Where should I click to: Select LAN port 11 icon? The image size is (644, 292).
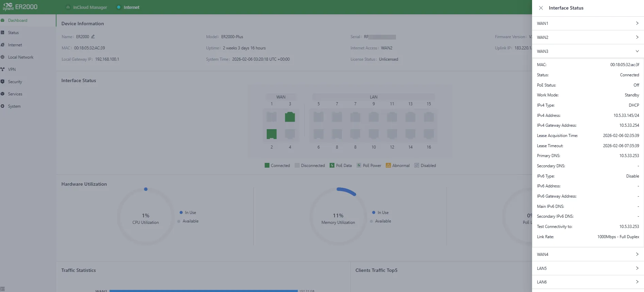pos(392,117)
